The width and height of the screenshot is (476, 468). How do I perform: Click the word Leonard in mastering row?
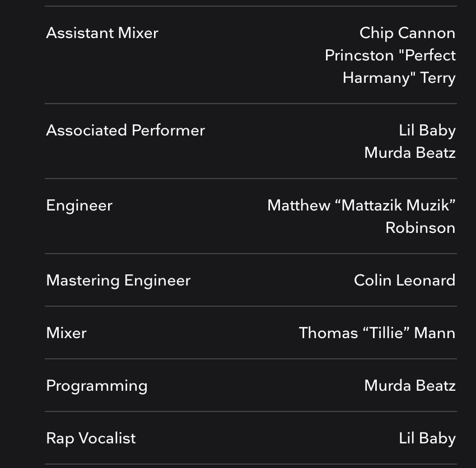(426, 280)
